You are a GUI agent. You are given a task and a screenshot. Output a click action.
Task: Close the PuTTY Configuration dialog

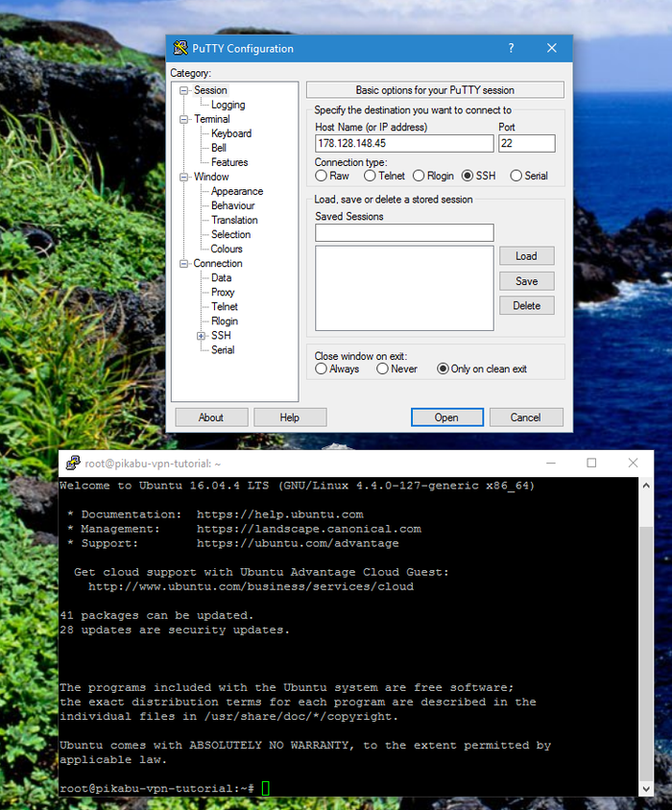click(552, 49)
